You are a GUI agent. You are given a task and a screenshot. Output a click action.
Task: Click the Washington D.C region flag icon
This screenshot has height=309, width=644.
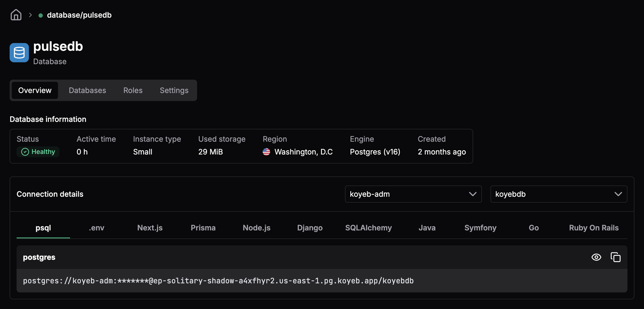tap(266, 152)
